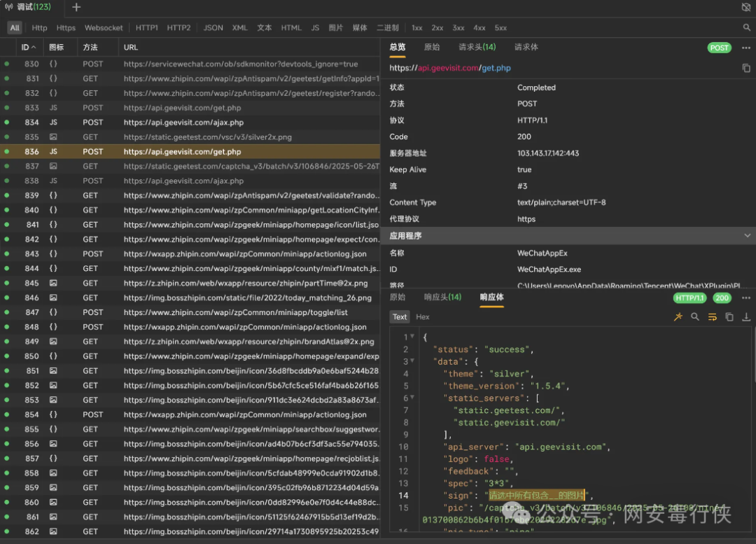Select the All filter
The image size is (756, 544).
[15, 27]
